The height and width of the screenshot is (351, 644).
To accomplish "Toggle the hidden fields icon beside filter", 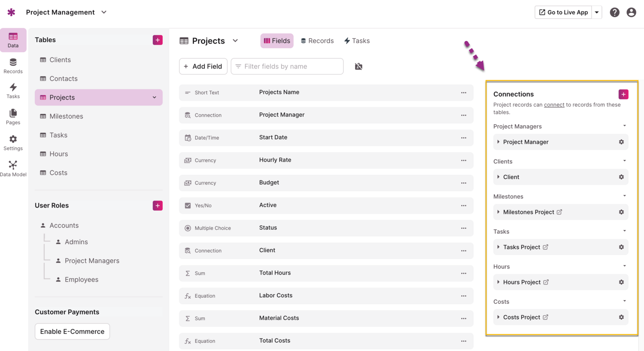I will tap(358, 67).
